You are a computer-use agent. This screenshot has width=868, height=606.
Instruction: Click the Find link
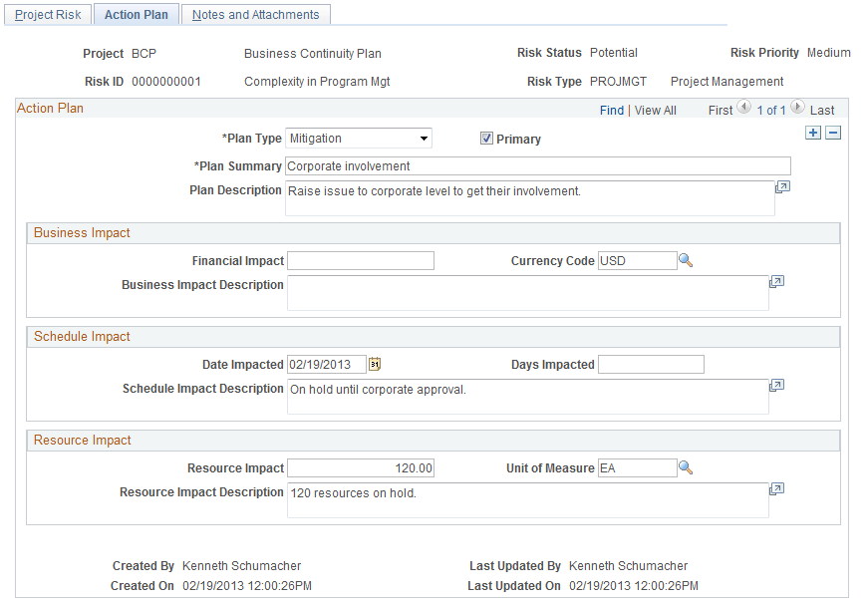click(612, 110)
